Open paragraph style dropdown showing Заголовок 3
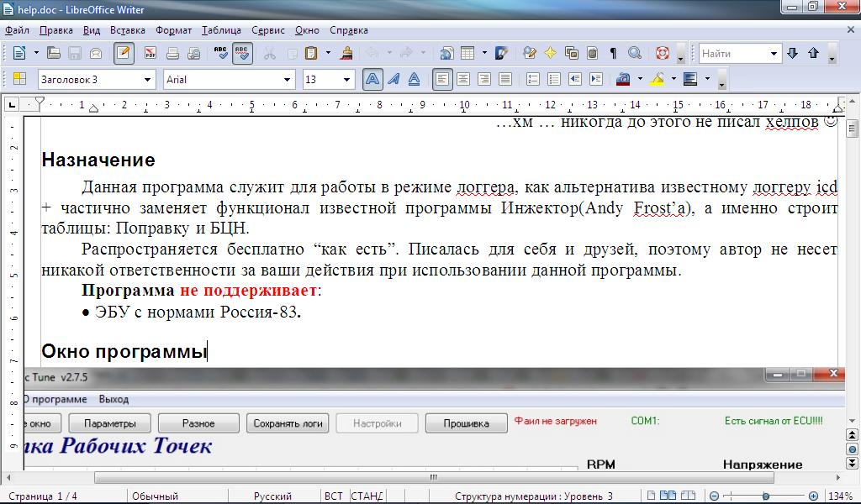The height and width of the screenshot is (504, 861). tap(147, 80)
